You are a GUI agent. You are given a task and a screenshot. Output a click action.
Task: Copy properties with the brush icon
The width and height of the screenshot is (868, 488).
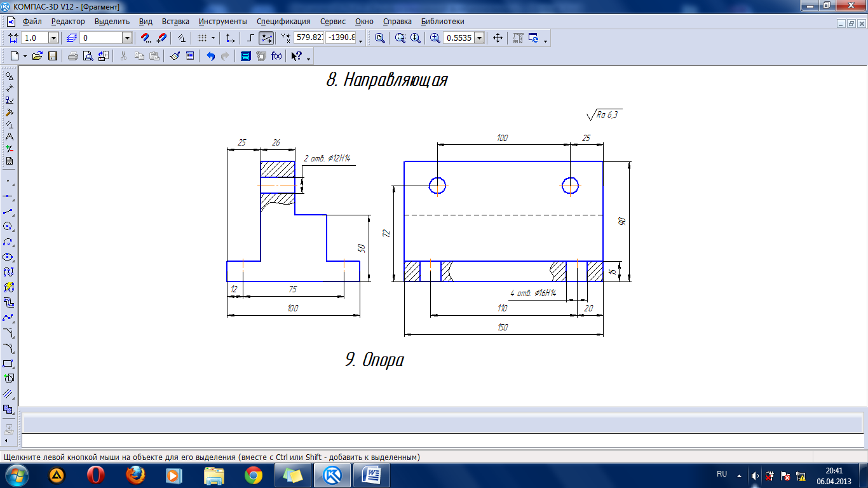coord(174,56)
